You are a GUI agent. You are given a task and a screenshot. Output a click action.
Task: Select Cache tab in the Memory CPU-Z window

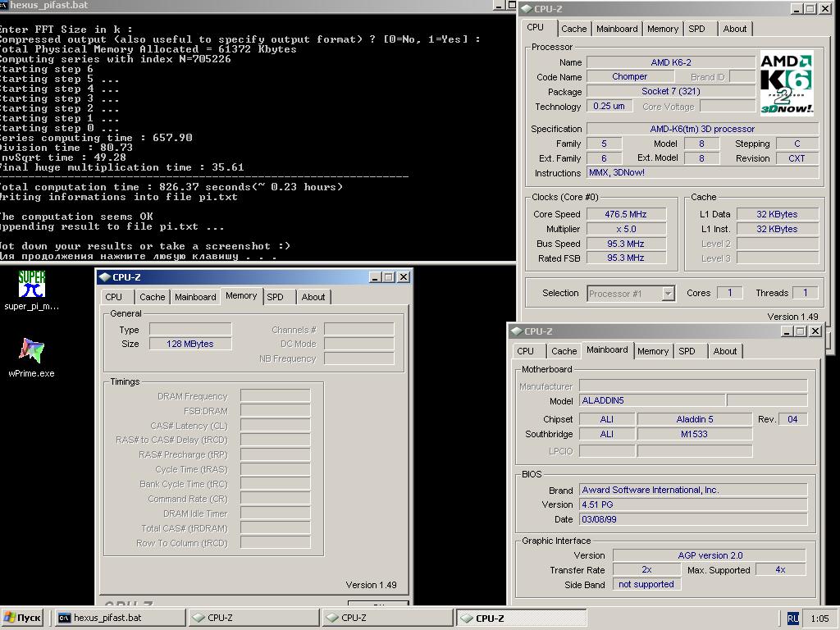tap(152, 297)
